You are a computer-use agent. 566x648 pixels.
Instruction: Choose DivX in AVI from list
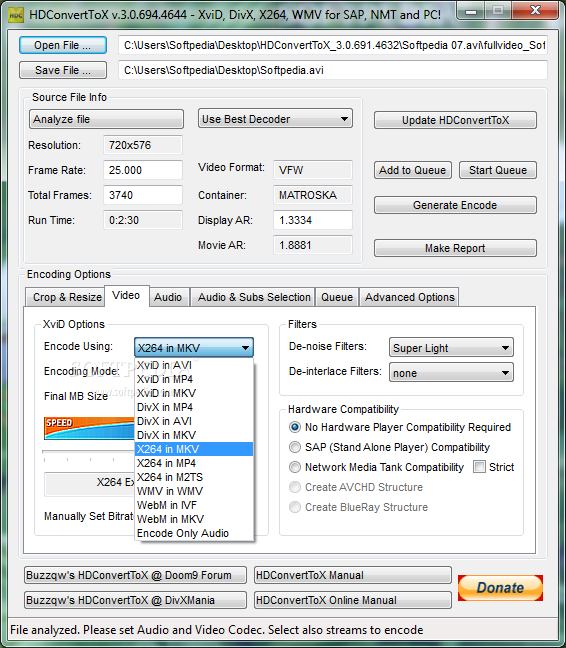tap(194, 421)
